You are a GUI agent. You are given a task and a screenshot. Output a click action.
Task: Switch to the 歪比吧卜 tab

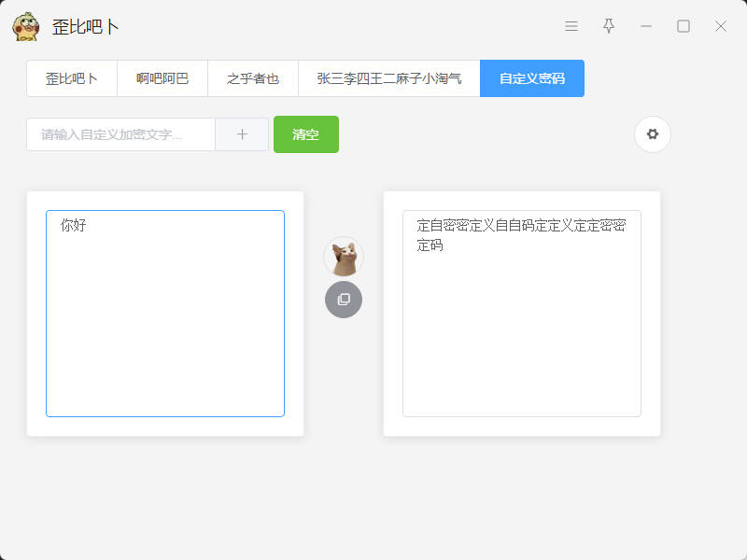tap(72, 78)
